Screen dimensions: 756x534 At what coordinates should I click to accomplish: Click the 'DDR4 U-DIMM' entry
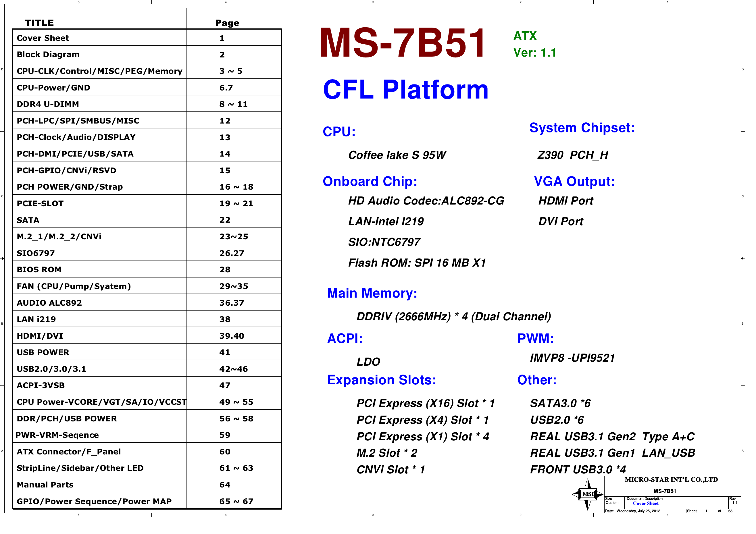coord(48,104)
